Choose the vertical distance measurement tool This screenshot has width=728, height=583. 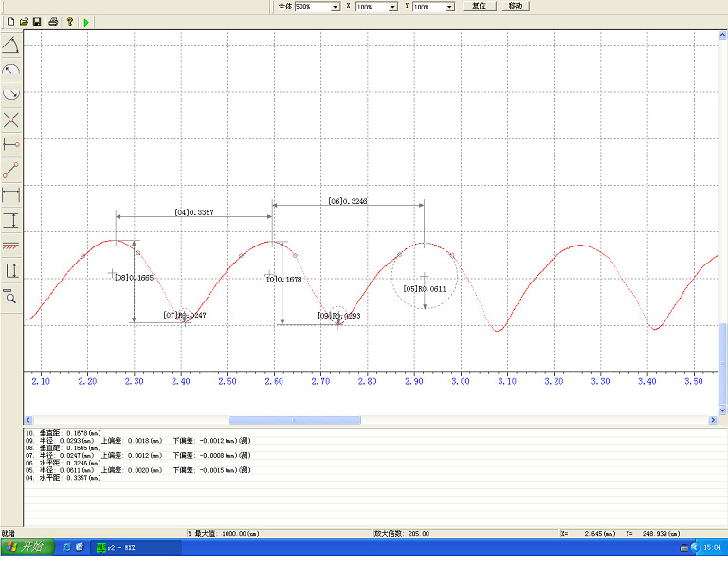11,220
